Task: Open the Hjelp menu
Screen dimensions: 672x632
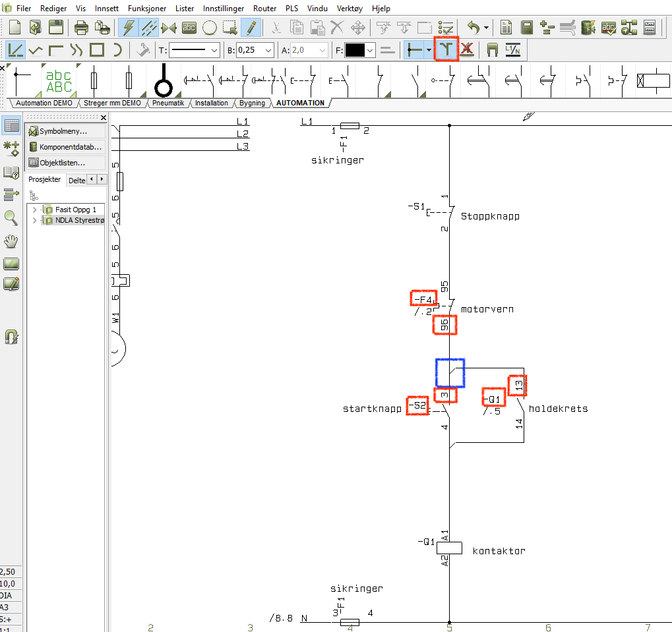Action: (381, 9)
